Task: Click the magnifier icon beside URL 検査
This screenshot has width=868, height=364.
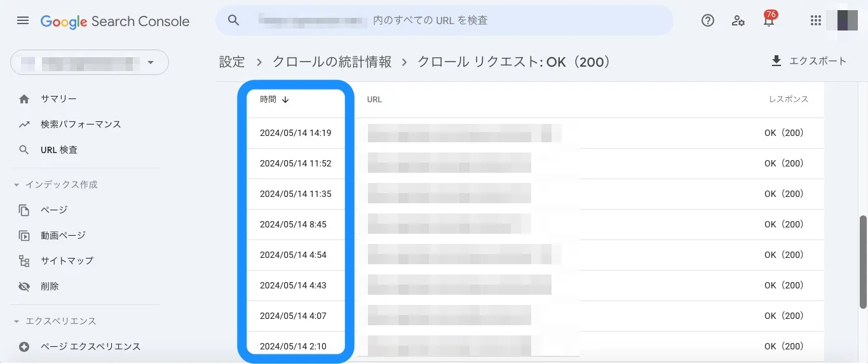Action: [x=24, y=150]
